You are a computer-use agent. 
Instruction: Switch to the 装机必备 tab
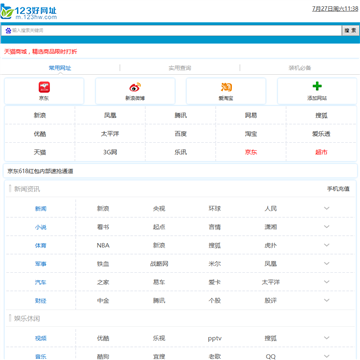point(300,68)
